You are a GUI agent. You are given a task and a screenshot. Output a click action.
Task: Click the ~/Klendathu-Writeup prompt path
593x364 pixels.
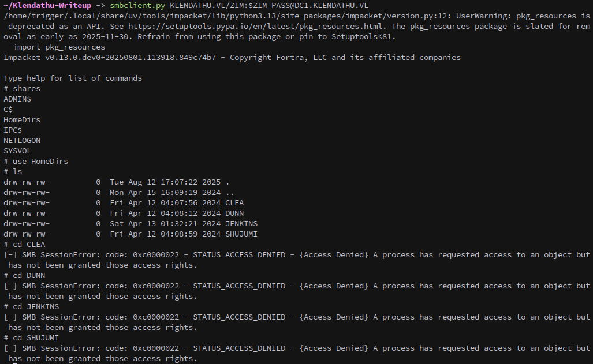point(47,6)
